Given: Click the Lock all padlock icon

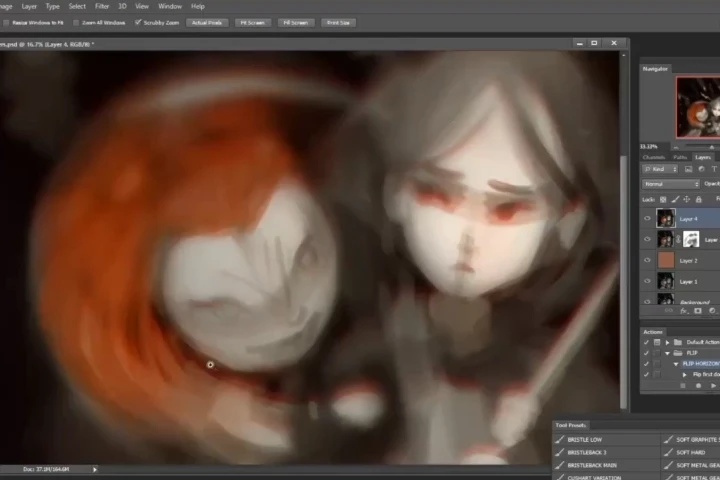Looking at the screenshot, I should (x=698, y=199).
